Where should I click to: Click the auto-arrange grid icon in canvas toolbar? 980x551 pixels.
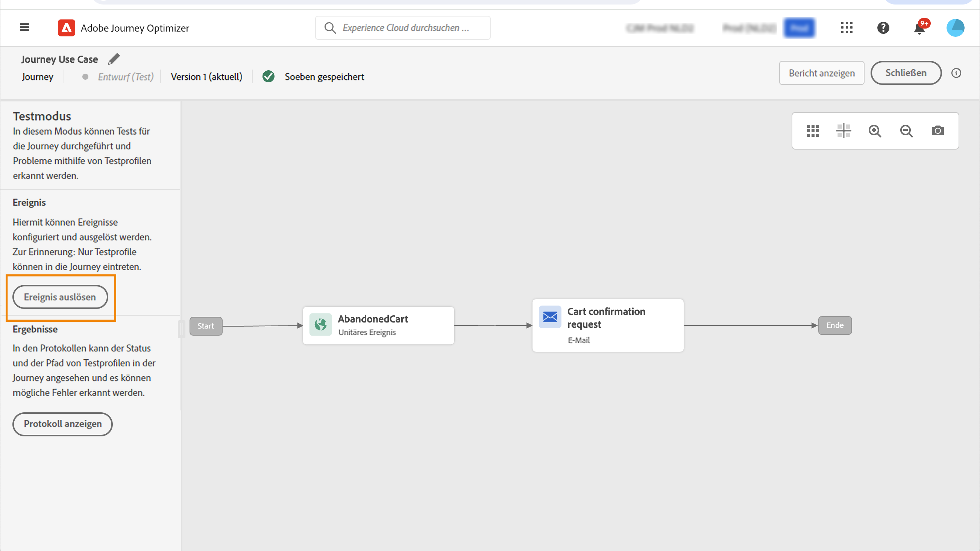tap(813, 131)
